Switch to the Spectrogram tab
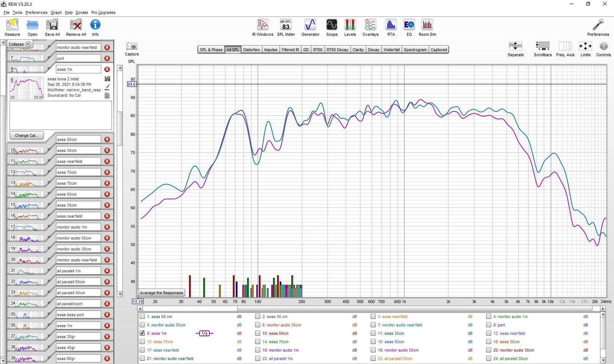 (x=415, y=50)
